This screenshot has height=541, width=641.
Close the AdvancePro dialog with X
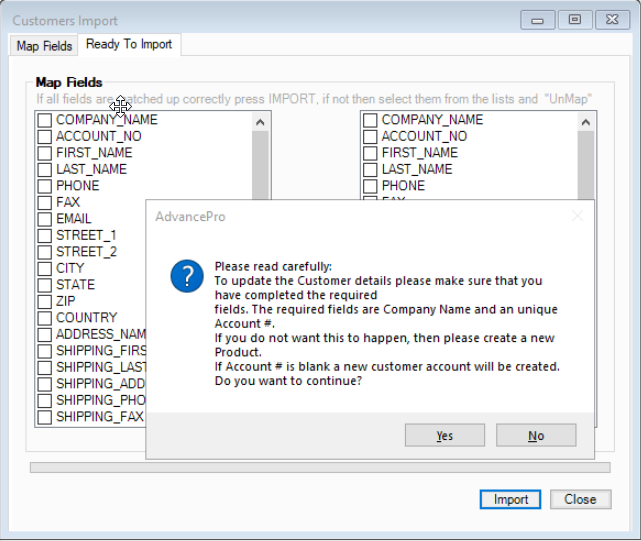point(576,215)
